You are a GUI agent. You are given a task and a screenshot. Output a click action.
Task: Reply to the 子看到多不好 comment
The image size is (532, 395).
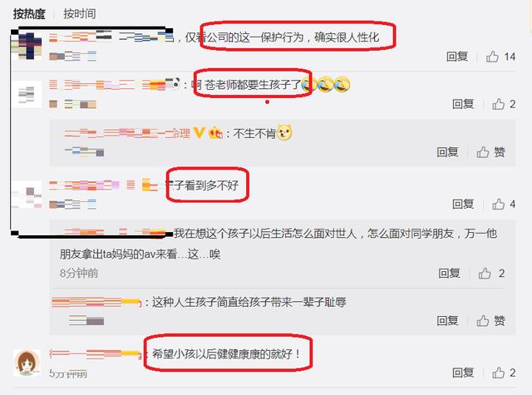pyautogui.click(x=463, y=204)
